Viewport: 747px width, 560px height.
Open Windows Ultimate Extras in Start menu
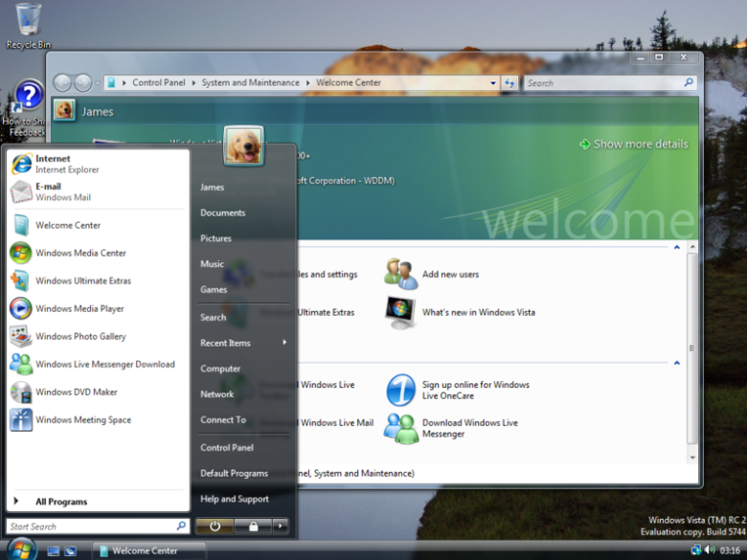click(98, 280)
